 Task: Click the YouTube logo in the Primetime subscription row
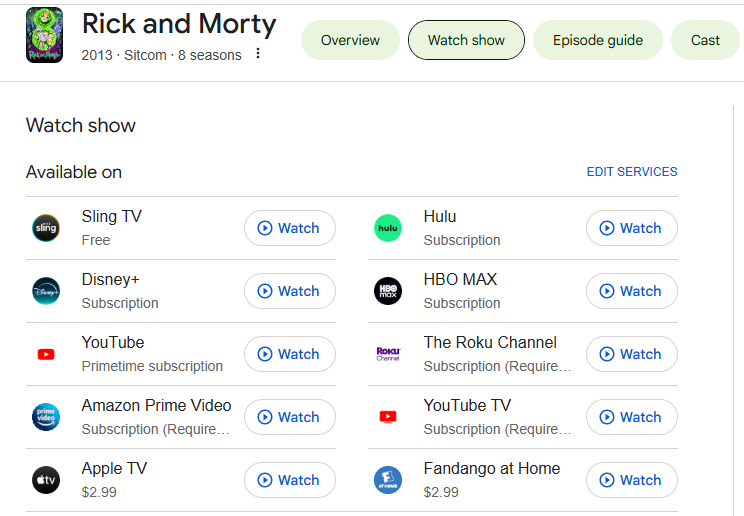(46, 354)
